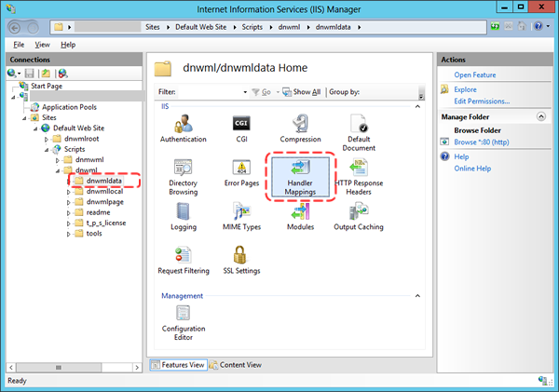
Task: Collapse the Sites tree node
Action: click(x=24, y=118)
